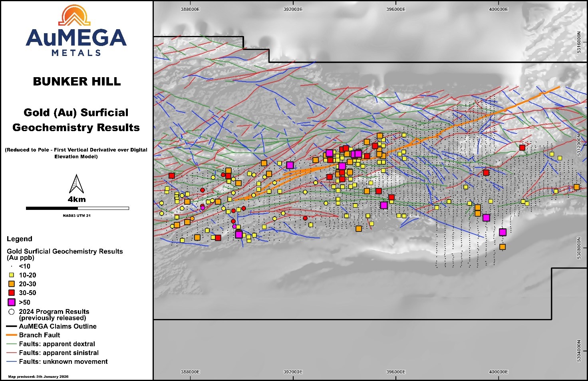The image size is (588, 381).
Task: Select the magenta >50 ppb legend square
Action: coord(12,302)
